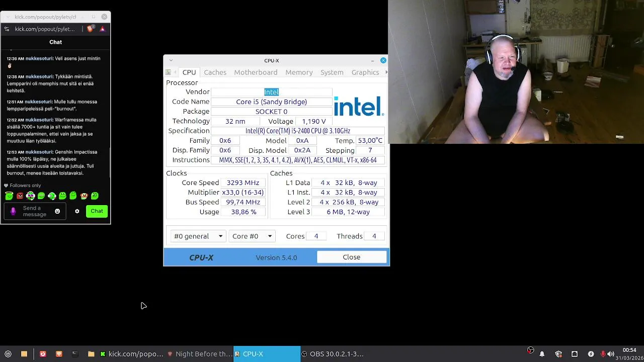Launch the red browser icon in the taskbar
The height and width of the screenshot is (362, 644).
[x=43, y=354]
